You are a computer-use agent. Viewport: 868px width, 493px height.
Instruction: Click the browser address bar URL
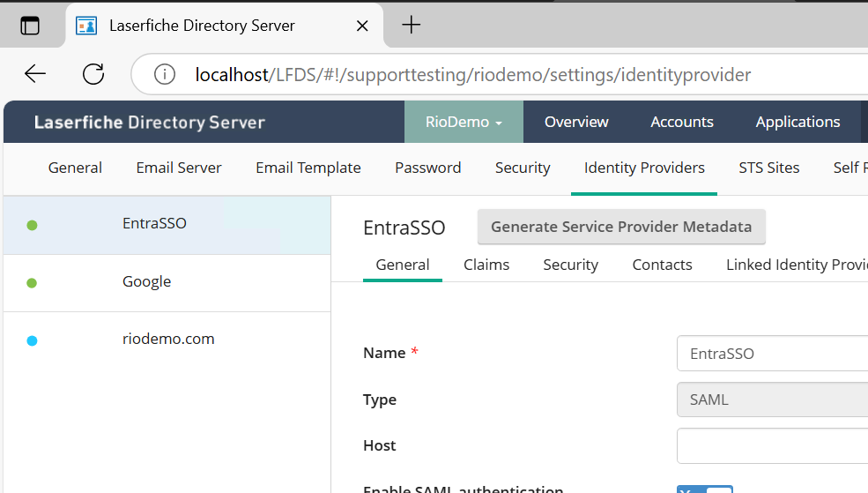click(x=472, y=74)
